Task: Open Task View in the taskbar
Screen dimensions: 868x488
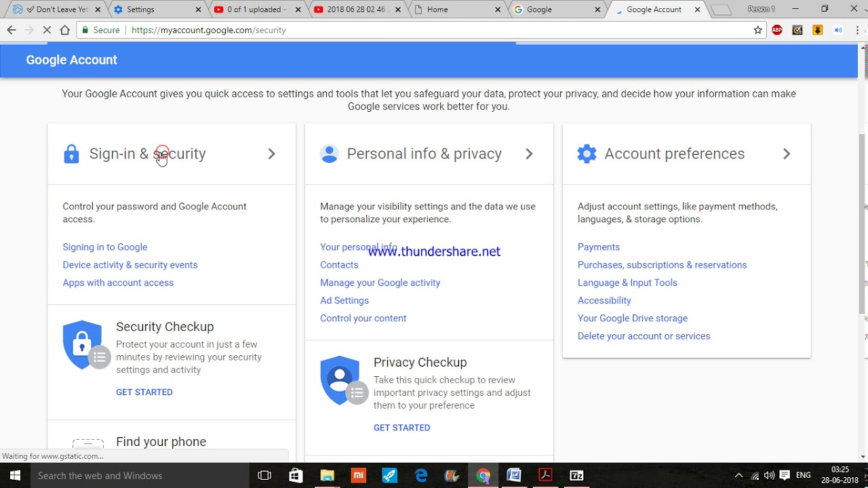Action: (264, 476)
